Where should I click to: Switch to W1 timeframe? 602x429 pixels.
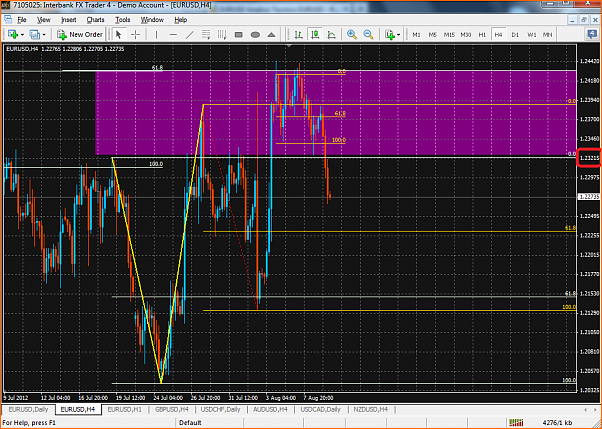click(531, 35)
